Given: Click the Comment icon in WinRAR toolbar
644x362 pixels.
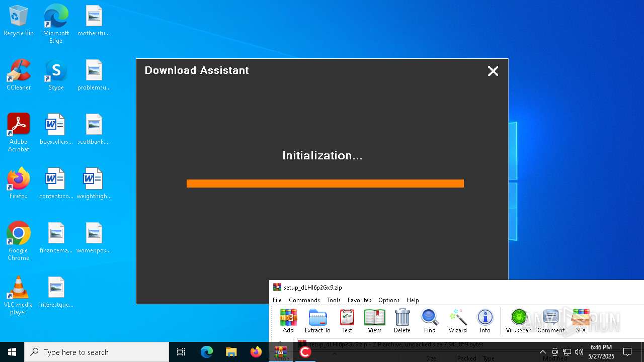Looking at the screenshot, I should tap(551, 321).
